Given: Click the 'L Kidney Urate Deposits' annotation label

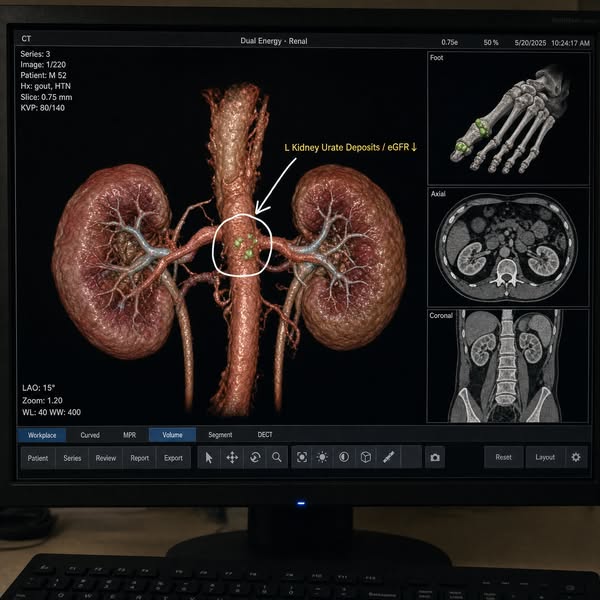Looking at the screenshot, I should [x=332, y=147].
